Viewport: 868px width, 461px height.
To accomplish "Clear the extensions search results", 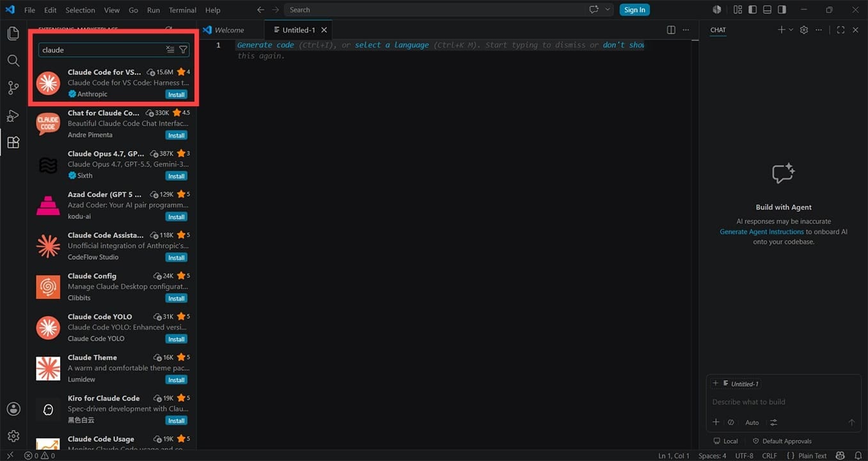I will point(170,50).
